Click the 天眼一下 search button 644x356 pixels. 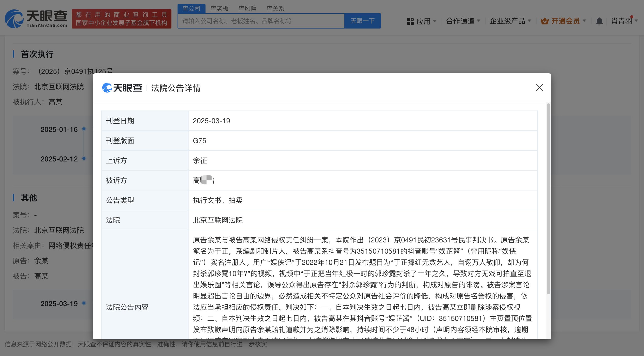[363, 21]
